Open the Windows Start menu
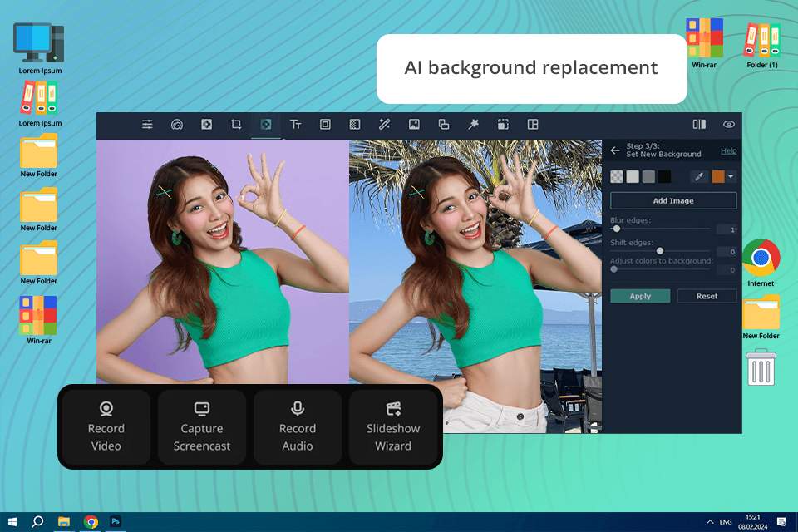The height and width of the screenshot is (532, 798). click(x=12, y=522)
